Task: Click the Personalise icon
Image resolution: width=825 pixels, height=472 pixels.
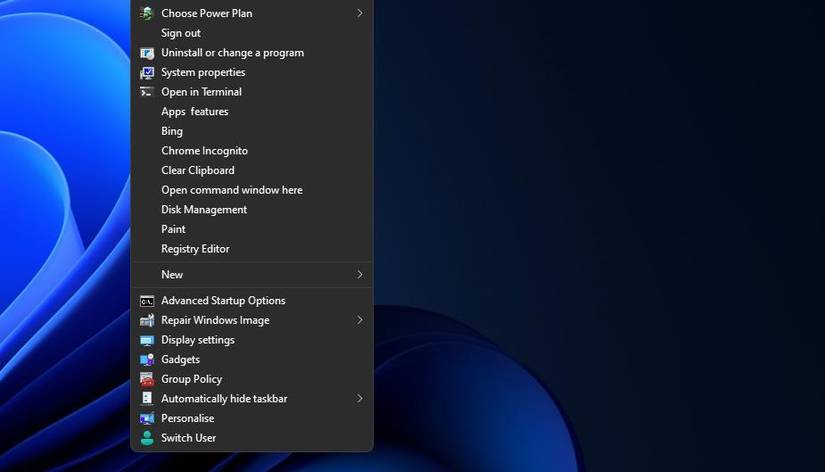Action: (147, 418)
